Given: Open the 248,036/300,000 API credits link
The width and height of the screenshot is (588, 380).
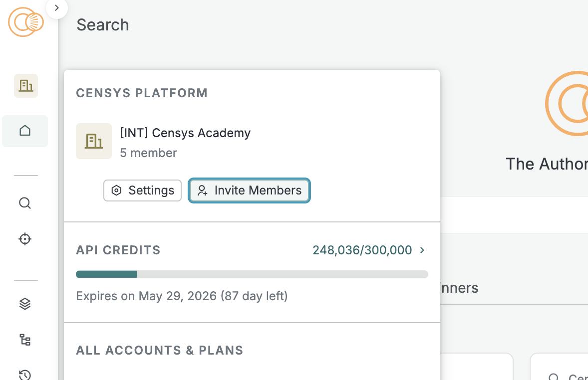Looking at the screenshot, I should click(x=362, y=250).
